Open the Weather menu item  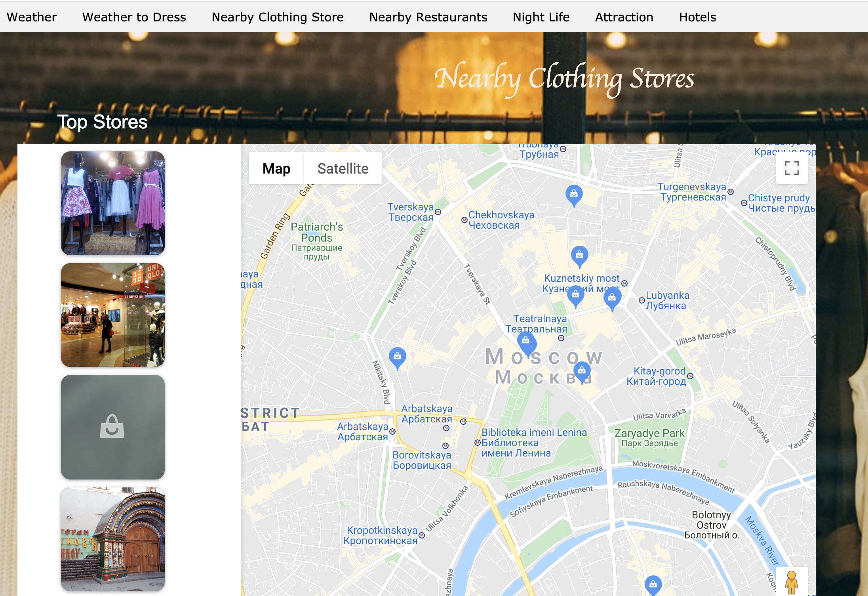point(32,17)
